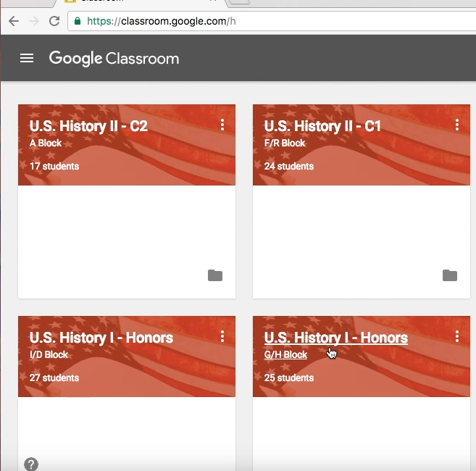Reload the Classroom page
476x471 pixels.
[54, 21]
